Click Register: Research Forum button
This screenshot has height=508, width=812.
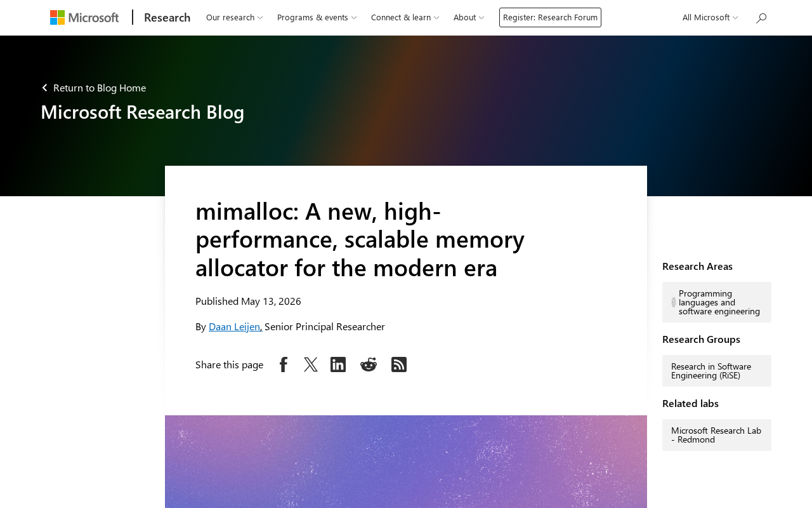pyautogui.click(x=550, y=18)
